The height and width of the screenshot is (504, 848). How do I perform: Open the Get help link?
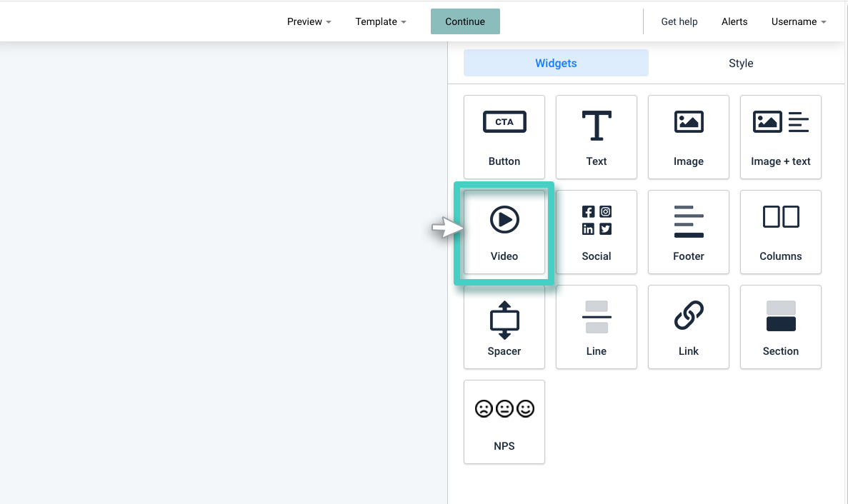679,21
